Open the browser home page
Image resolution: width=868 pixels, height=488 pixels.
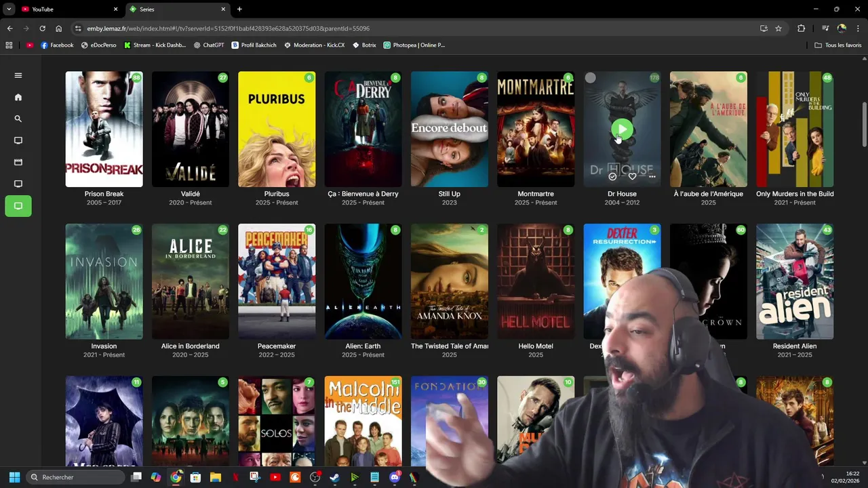[58, 28]
